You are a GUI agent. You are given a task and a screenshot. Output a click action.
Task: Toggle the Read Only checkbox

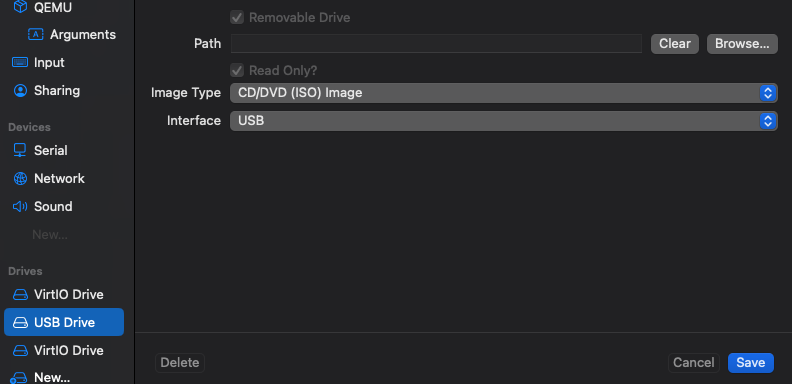tap(237, 70)
